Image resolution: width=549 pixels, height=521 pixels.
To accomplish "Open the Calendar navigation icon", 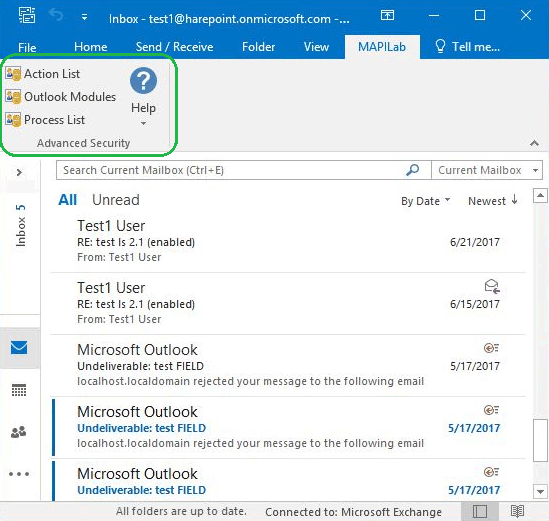I will [x=19, y=390].
